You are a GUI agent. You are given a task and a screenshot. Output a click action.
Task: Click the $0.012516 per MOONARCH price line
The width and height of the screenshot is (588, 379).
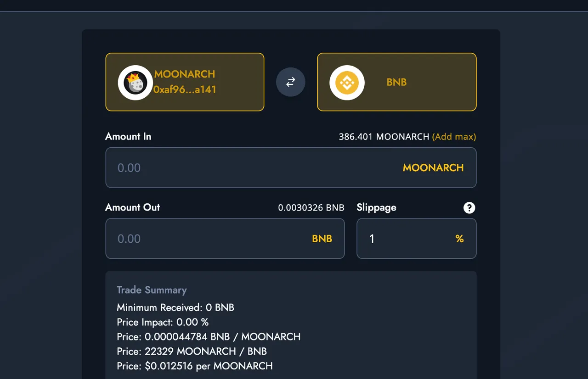pyautogui.click(x=195, y=366)
